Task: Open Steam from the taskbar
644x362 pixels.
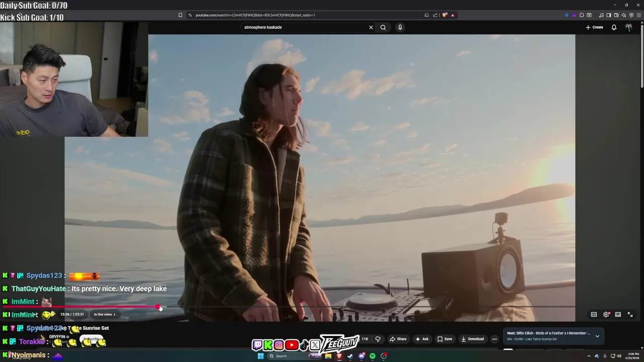Action: pyautogui.click(x=350, y=356)
